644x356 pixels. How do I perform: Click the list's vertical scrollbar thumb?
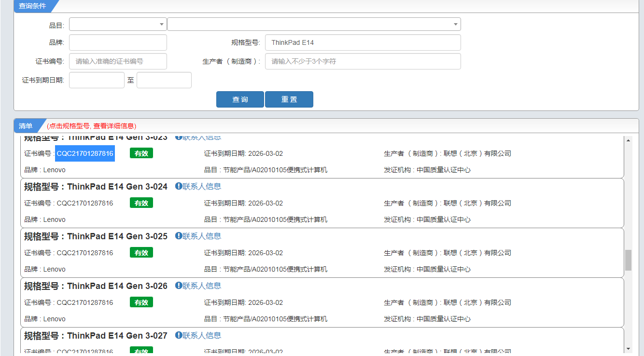(628, 260)
